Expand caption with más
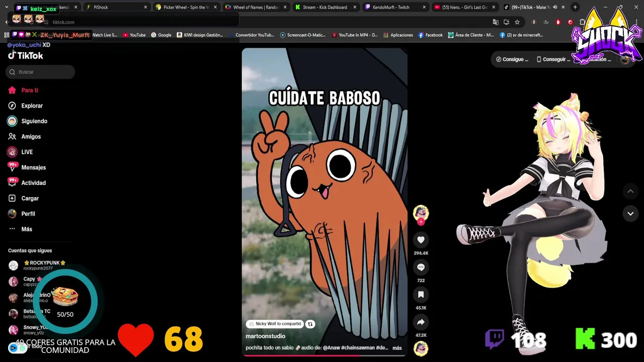This screenshot has height=362, width=644. click(x=397, y=348)
